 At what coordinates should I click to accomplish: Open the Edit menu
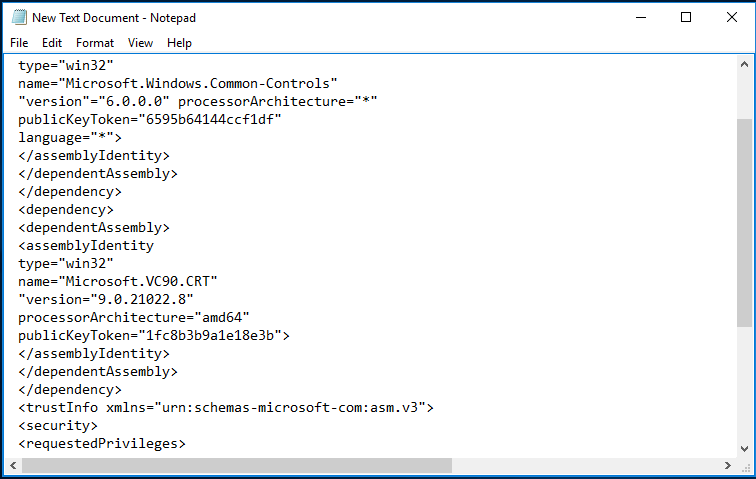click(52, 43)
